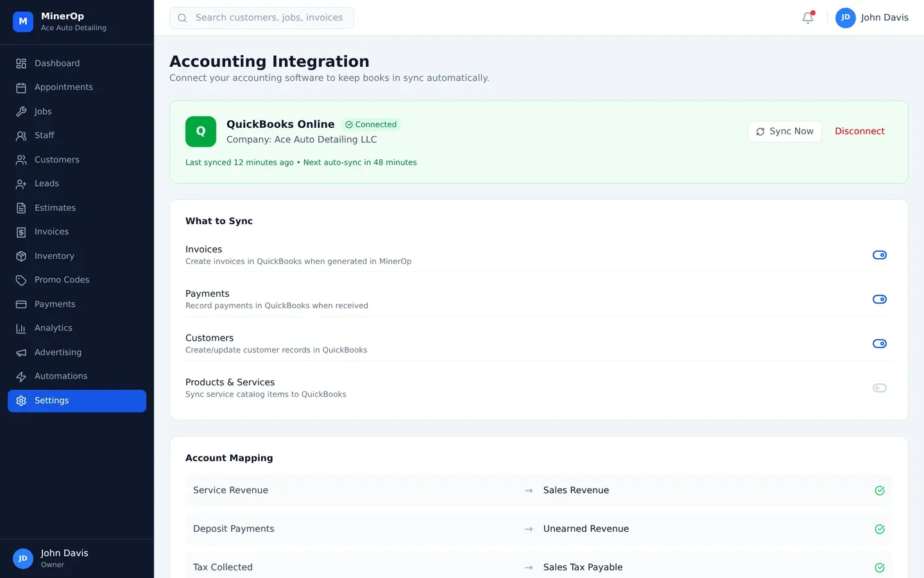924x578 pixels.
Task: Disable the Invoices sync toggle
Action: [x=879, y=255]
